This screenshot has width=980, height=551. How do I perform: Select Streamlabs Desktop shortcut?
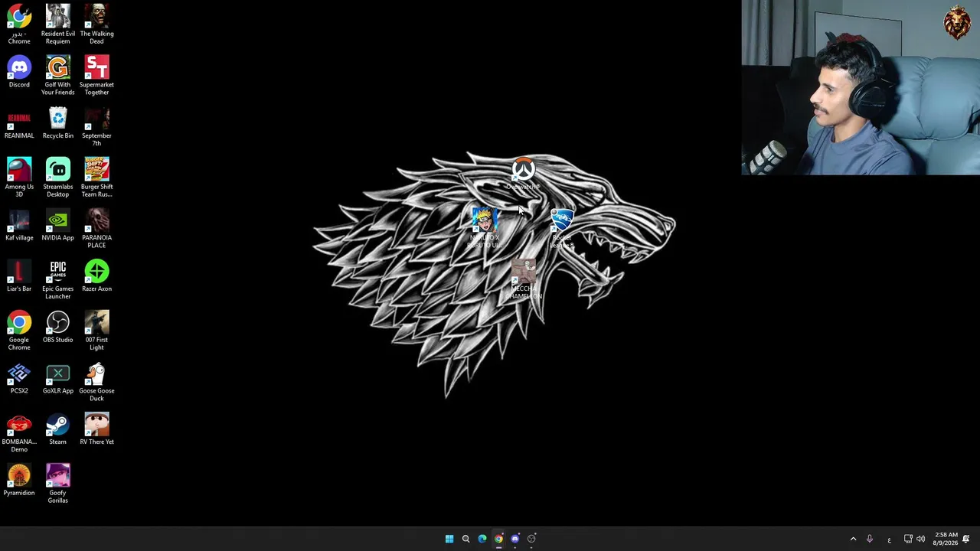tap(57, 177)
